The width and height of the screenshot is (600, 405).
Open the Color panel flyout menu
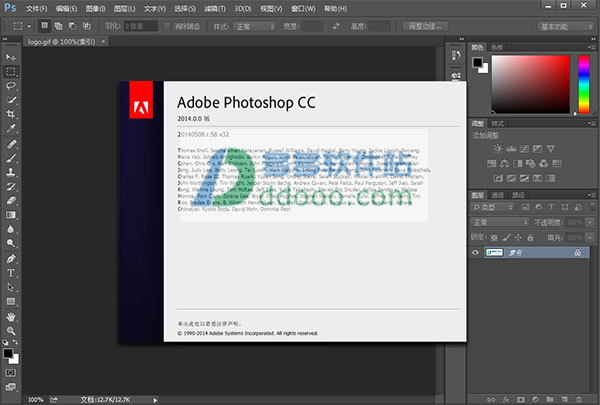pyautogui.click(x=592, y=47)
